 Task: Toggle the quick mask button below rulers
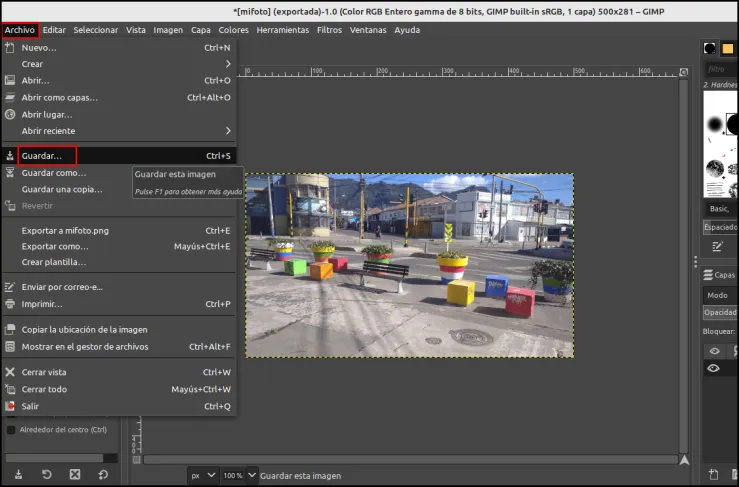(136, 460)
